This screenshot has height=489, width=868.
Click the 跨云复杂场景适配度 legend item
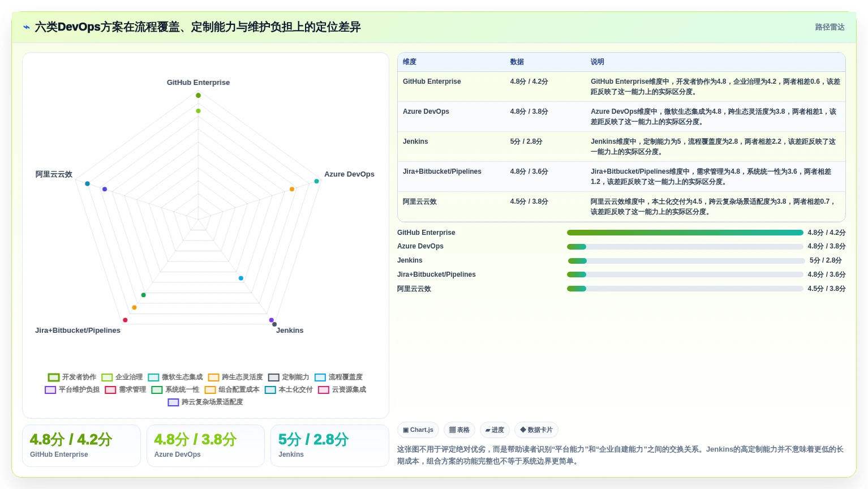point(205,402)
